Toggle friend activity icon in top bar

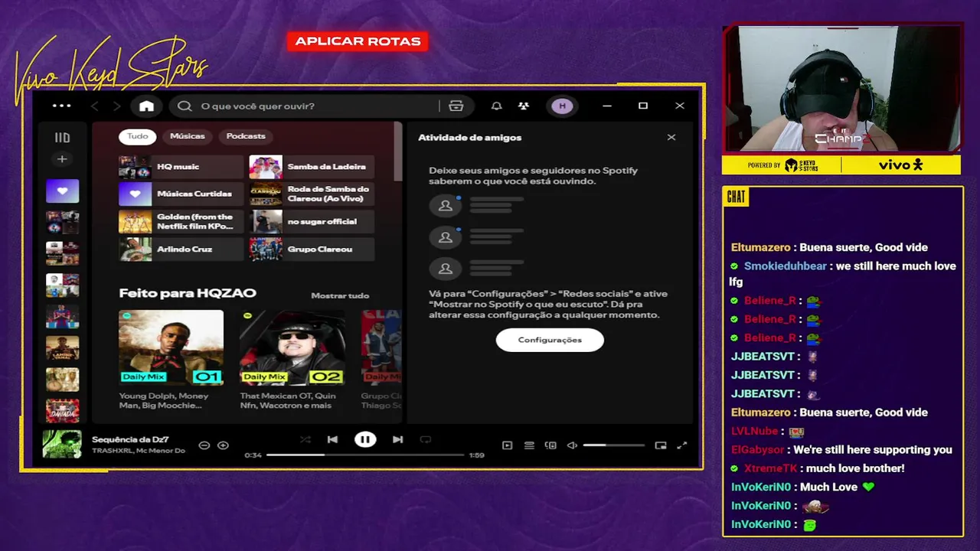point(524,106)
